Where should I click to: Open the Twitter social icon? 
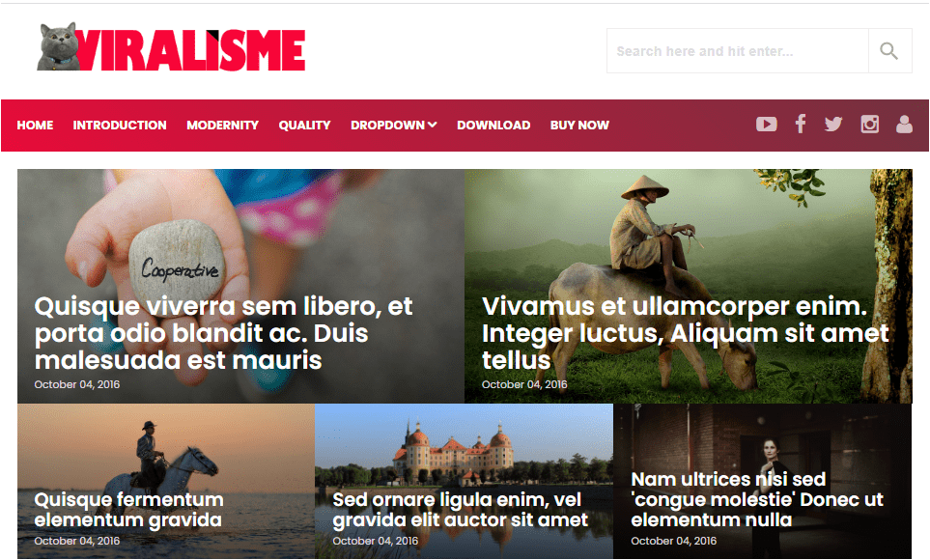pyautogui.click(x=833, y=125)
